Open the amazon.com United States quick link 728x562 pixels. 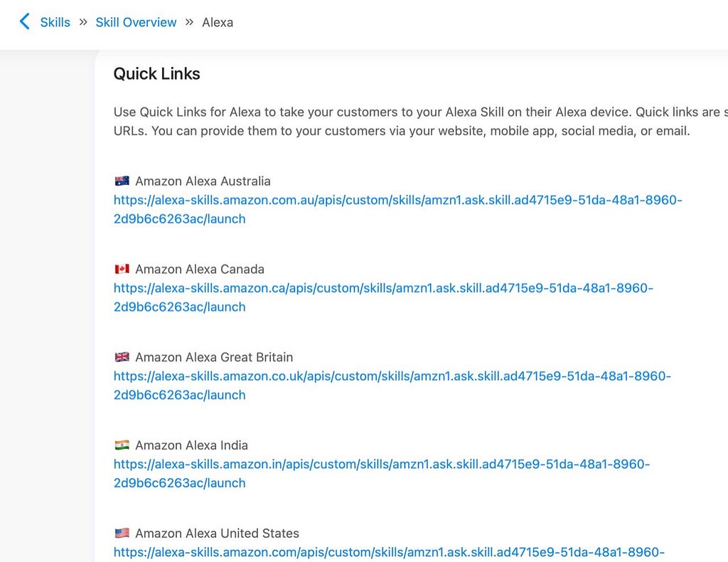click(389, 552)
